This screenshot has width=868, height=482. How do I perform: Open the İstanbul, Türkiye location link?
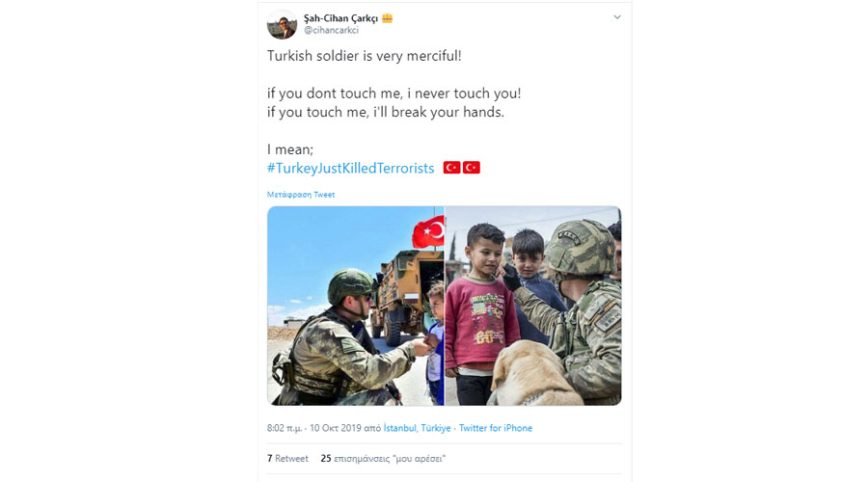417,428
